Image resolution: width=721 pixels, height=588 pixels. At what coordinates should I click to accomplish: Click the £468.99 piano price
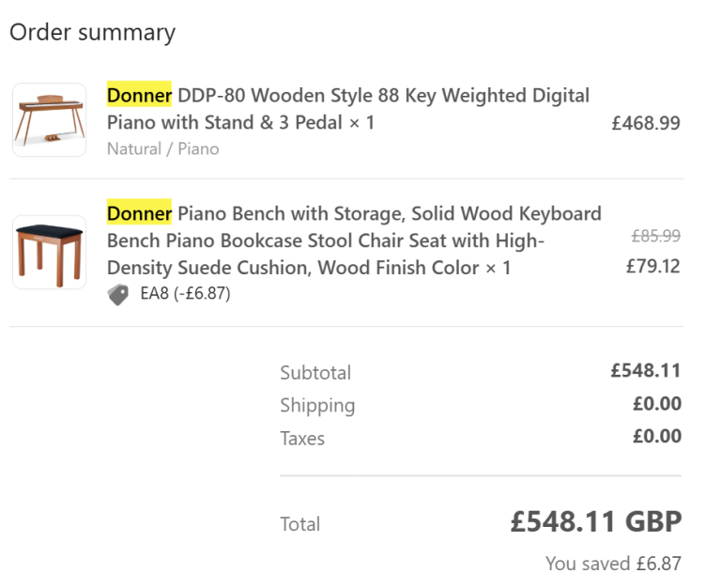pos(645,123)
